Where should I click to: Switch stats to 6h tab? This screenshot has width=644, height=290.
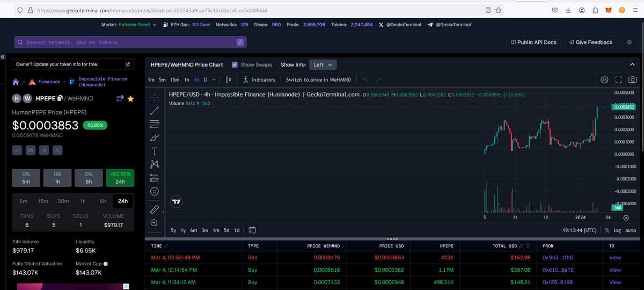(103, 201)
